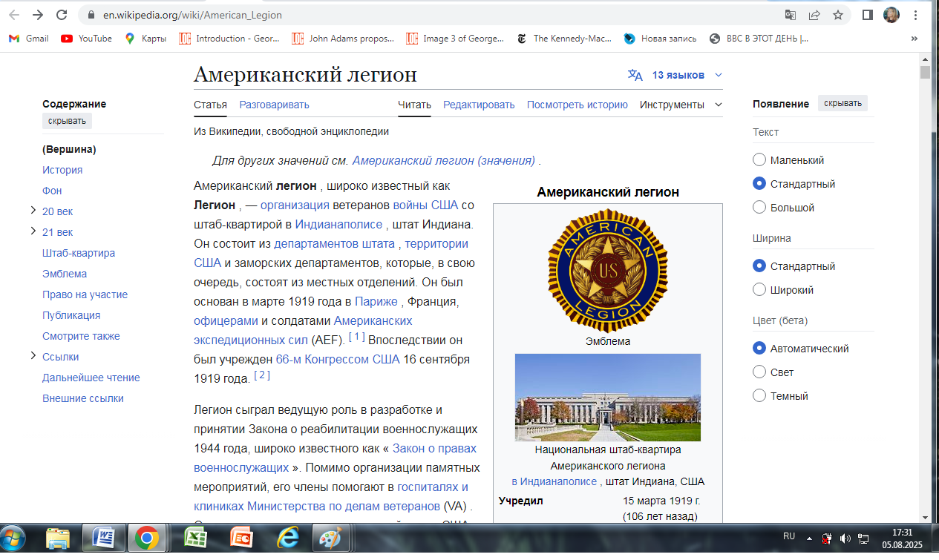The width and height of the screenshot is (939, 560).
Task: Switch to the Статья tab
Action: click(x=210, y=105)
